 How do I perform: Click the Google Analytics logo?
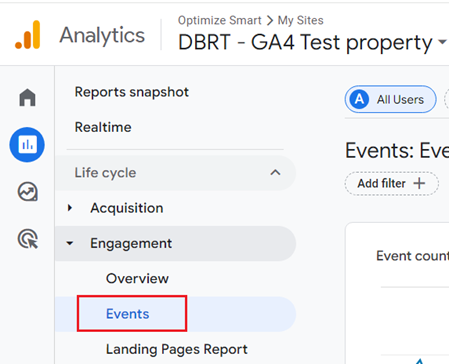pyautogui.click(x=28, y=35)
